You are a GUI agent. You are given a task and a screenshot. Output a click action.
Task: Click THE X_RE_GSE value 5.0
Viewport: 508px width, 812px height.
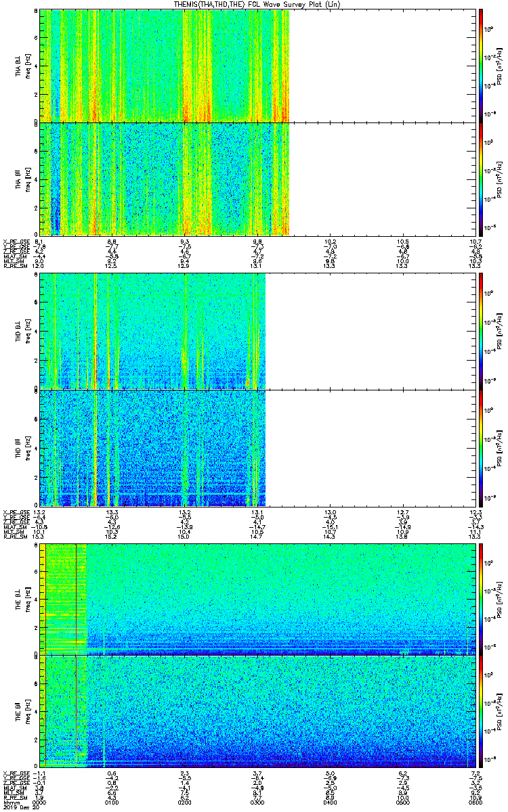point(330,773)
